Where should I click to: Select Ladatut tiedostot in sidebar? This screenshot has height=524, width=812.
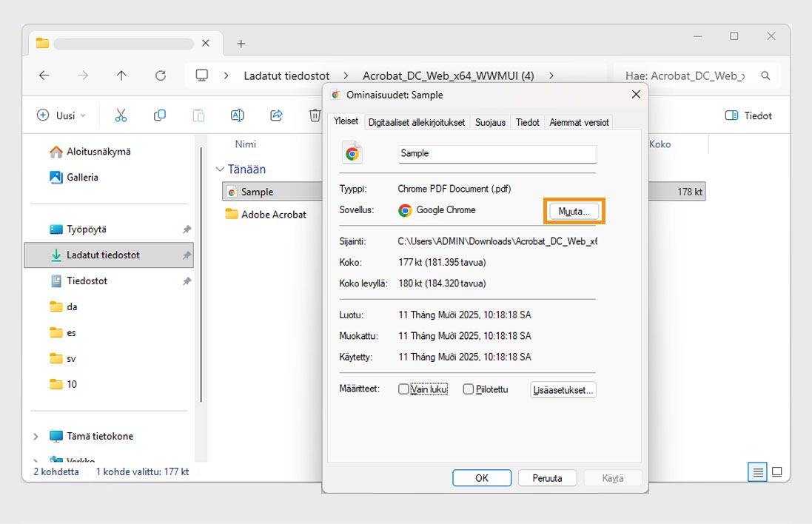109,255
